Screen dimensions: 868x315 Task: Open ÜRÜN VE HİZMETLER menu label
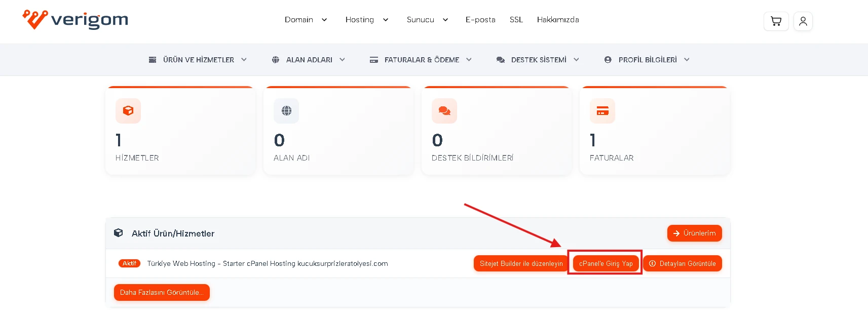[x=199, y=60]
